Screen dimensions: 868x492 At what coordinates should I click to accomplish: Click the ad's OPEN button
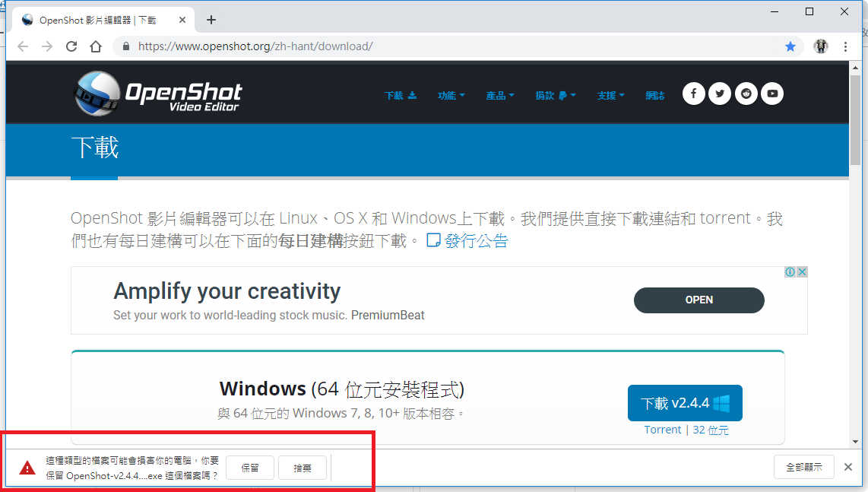(x=699, y=300)
